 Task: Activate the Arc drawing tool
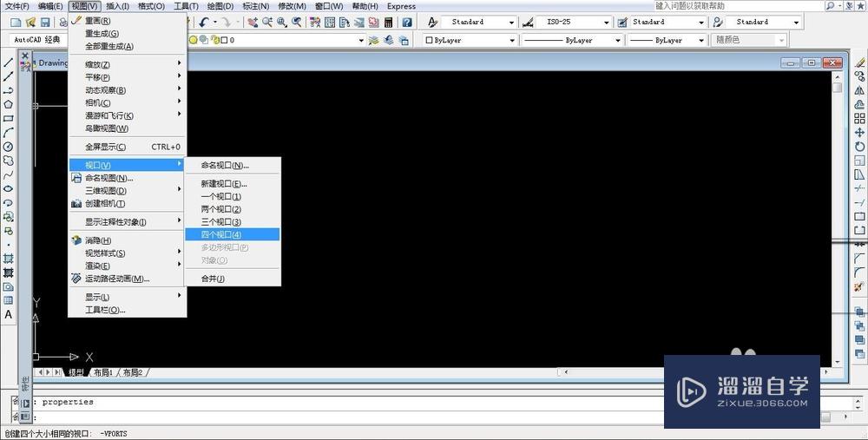(9, 132)
